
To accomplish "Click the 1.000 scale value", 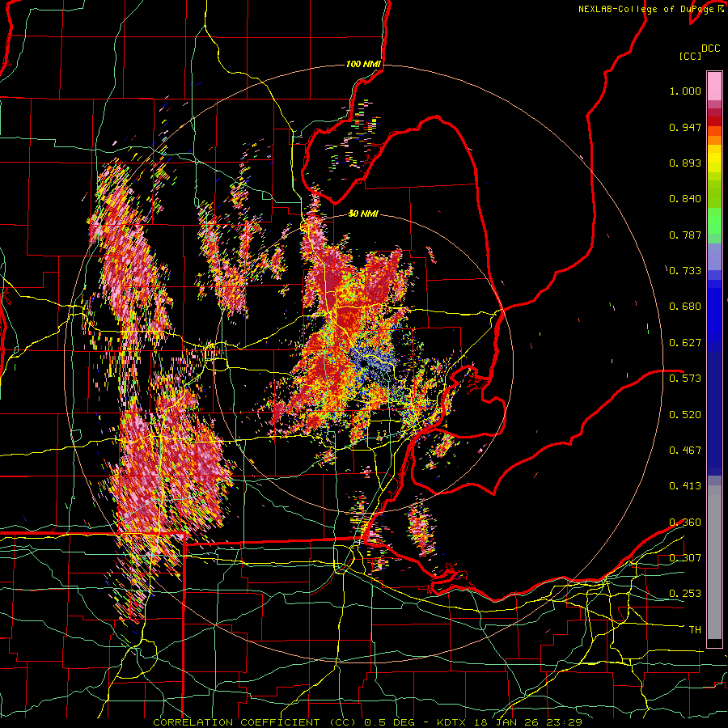I will [685, 91].
